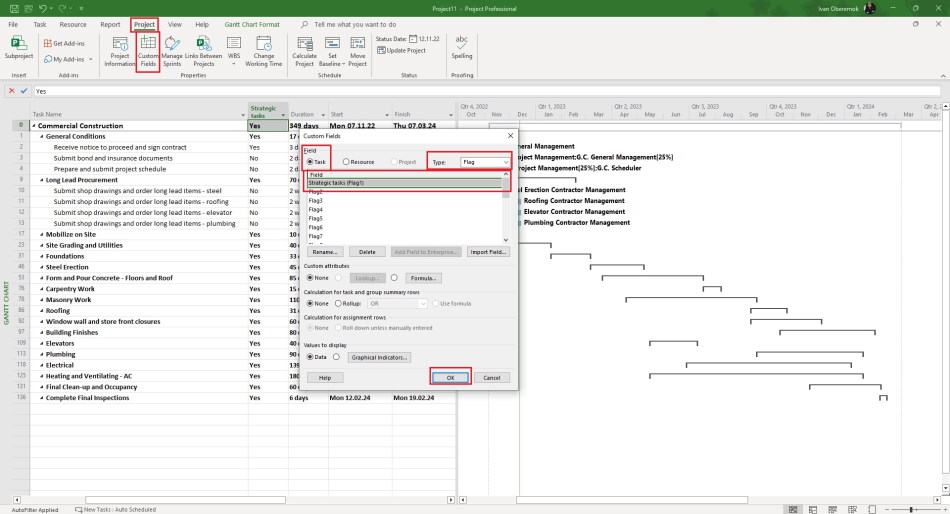
Task: Open the Strategic tasks column filter arrow
Action: [283, 115]
